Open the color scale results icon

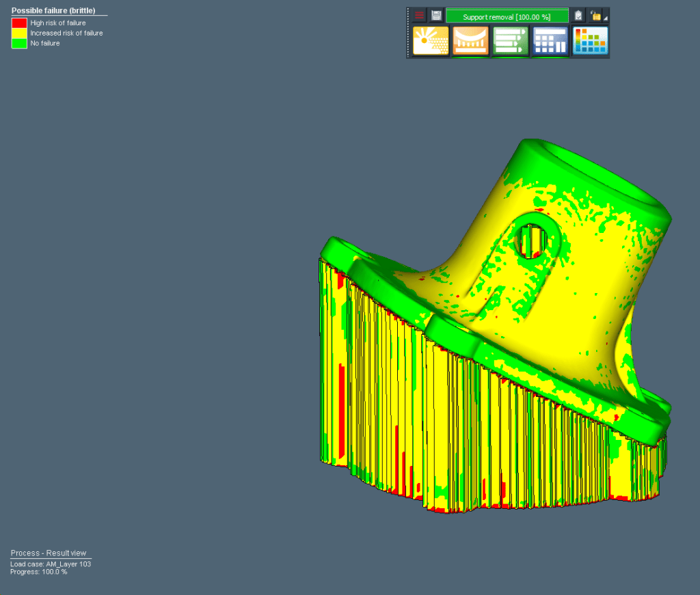click(x=591, y=41)
